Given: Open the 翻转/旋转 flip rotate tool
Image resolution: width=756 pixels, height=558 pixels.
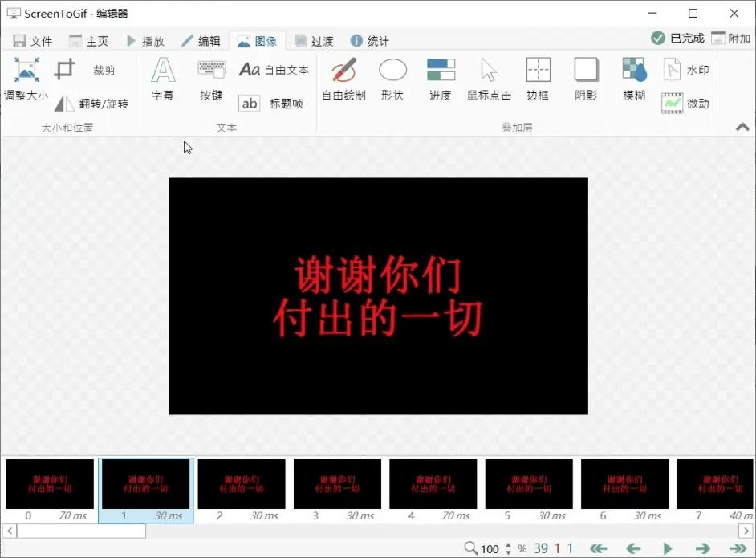Looking at the screenshot, I should tap(91, 104).
